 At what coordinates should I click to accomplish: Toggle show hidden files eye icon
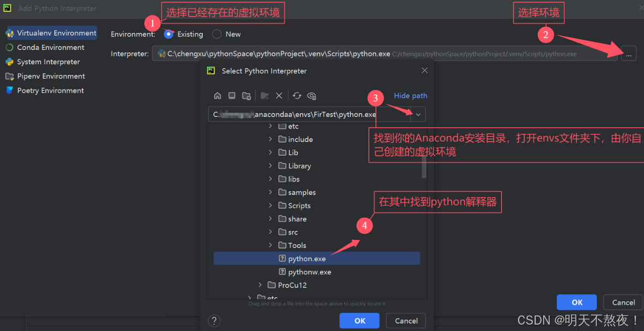(312, 96)
